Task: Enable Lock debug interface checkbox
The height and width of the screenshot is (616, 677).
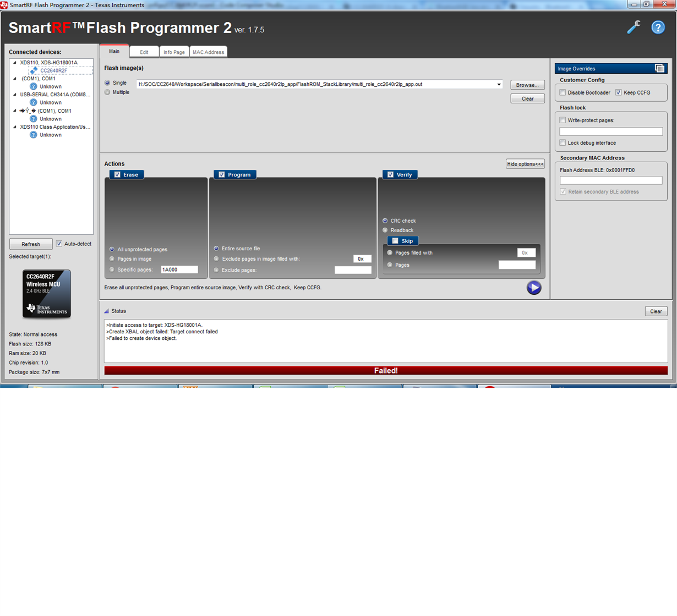Action: tap(563, 142)
